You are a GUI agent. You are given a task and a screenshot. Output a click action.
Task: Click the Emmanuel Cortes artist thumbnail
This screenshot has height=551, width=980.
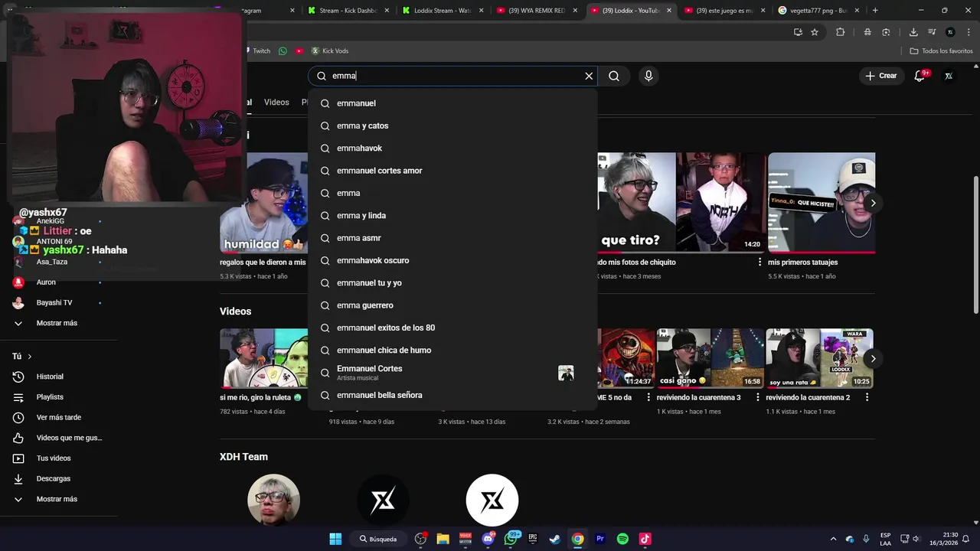(566, 373)
